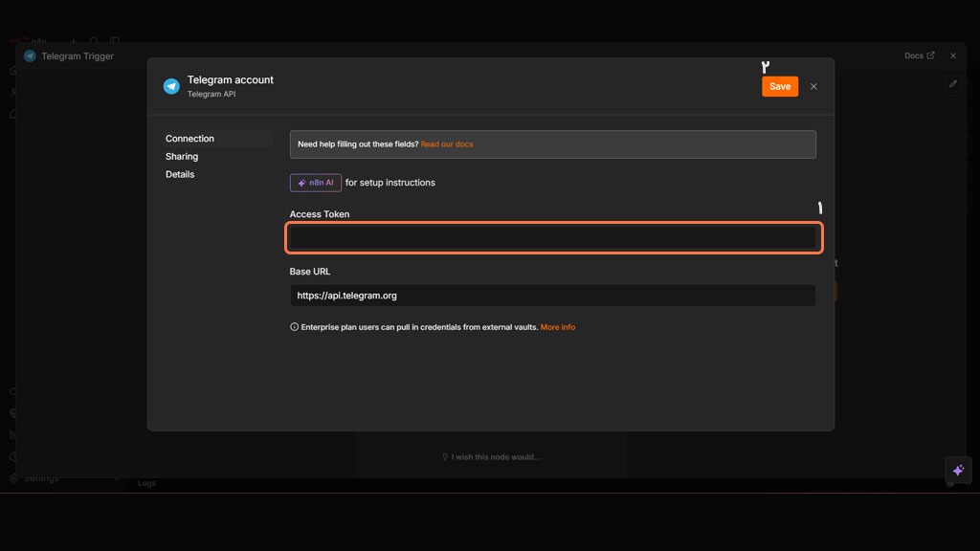980x551 pixels.
Task: Open More info about external vaults
Action: coord(558,327)
